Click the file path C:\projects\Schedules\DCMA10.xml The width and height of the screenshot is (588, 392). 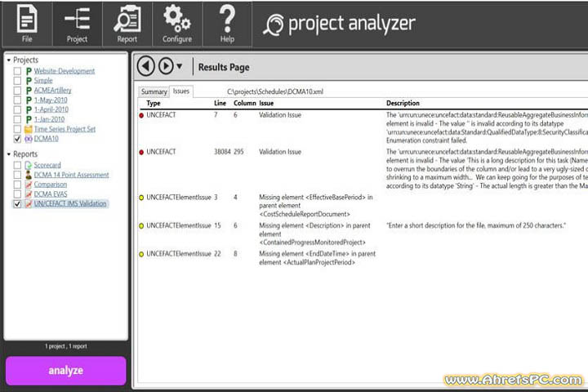click(x=275, y=91)
